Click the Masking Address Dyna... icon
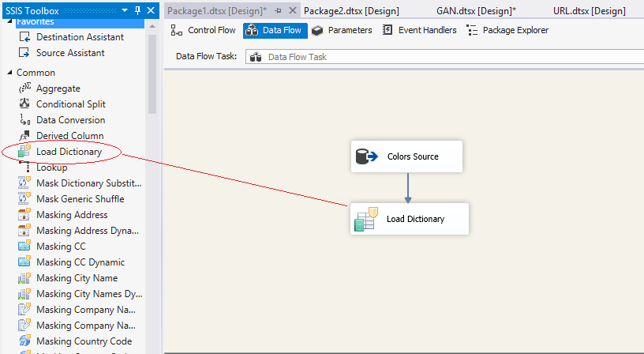Screen dimensions: 644x354 [24, 230]
